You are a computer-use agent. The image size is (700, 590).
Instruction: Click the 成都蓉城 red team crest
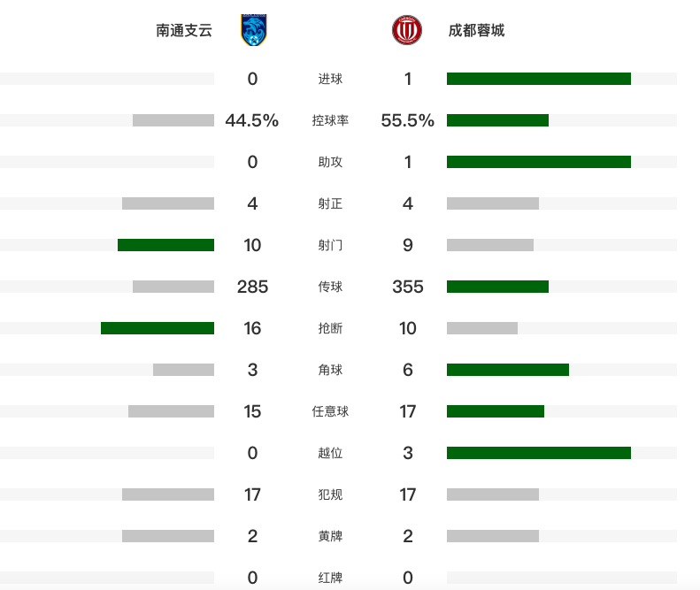407,30
